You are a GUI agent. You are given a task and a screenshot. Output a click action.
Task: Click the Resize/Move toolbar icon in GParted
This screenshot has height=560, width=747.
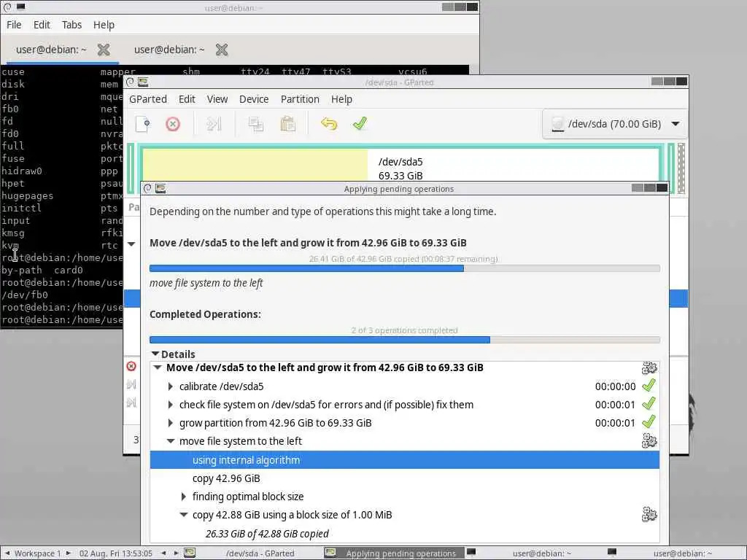tap(214, 124)
